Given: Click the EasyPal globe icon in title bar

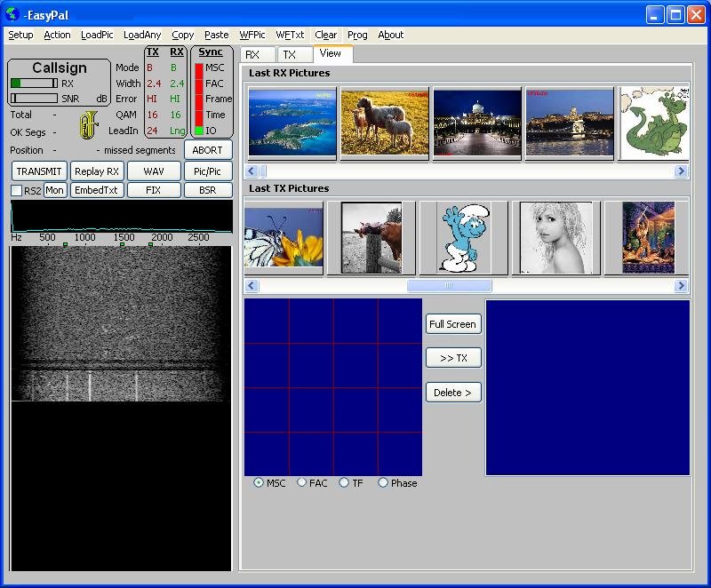Looking at the screenshot, I should point(12,14).
